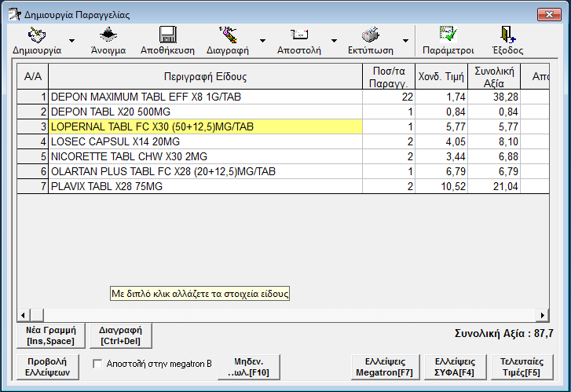Screen dimensions: 571x392
Task: Click the Διαγραφή [Ctrl+Del] button
Action: [x=120, y=335]
